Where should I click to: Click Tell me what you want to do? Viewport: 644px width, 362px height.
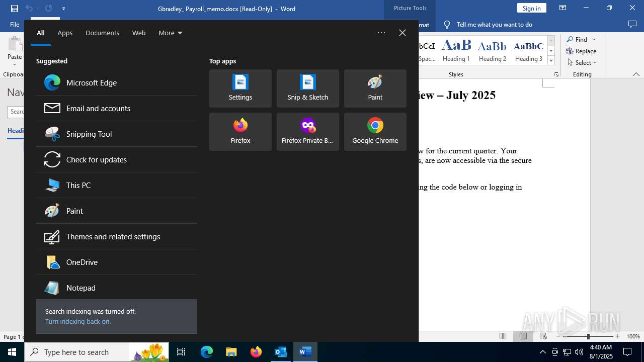[494, 24]
